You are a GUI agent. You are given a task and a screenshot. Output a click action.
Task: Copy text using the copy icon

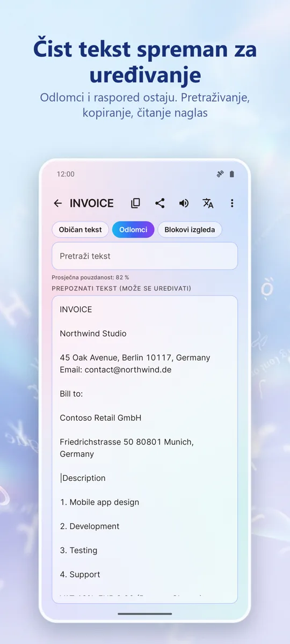pos(136,203)
